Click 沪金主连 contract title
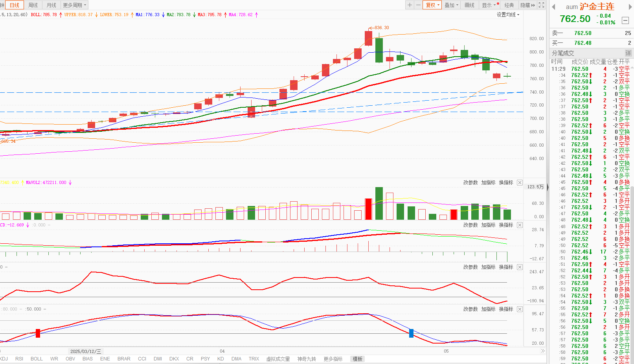634x364 pixels. click(x=597, y=7)
